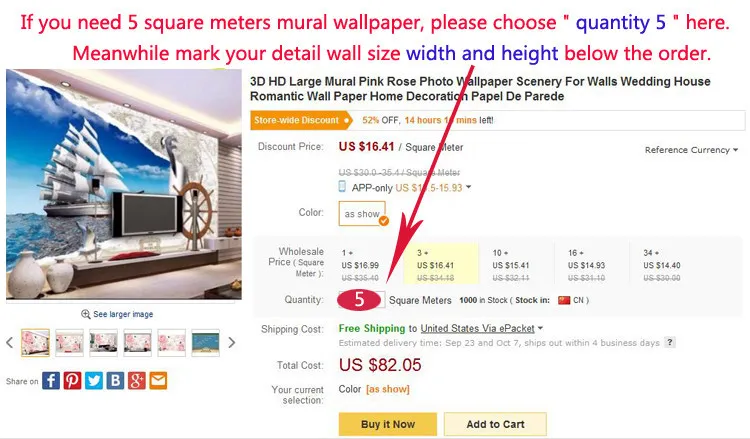Show next thumbnails with right arrow

232,343
